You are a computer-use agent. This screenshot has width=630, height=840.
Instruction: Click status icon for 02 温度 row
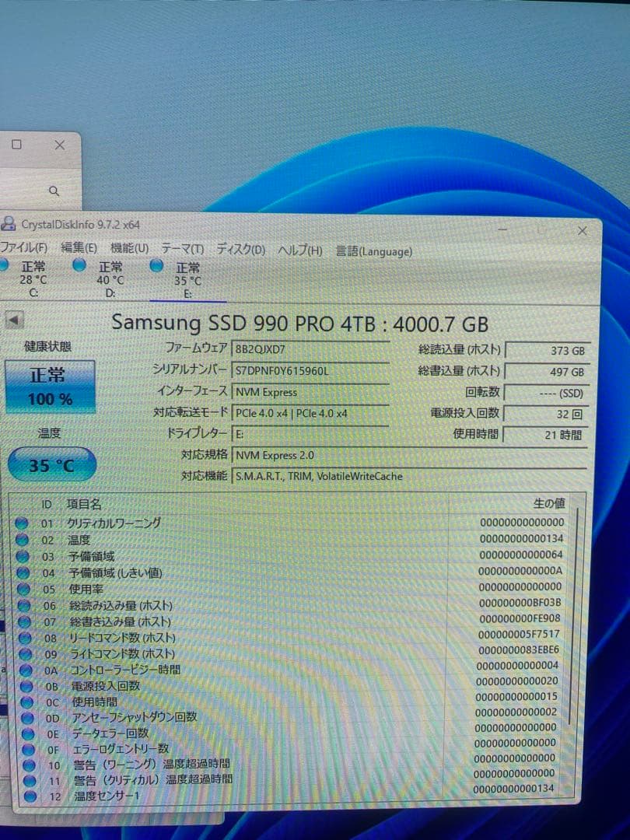point(23,540)
